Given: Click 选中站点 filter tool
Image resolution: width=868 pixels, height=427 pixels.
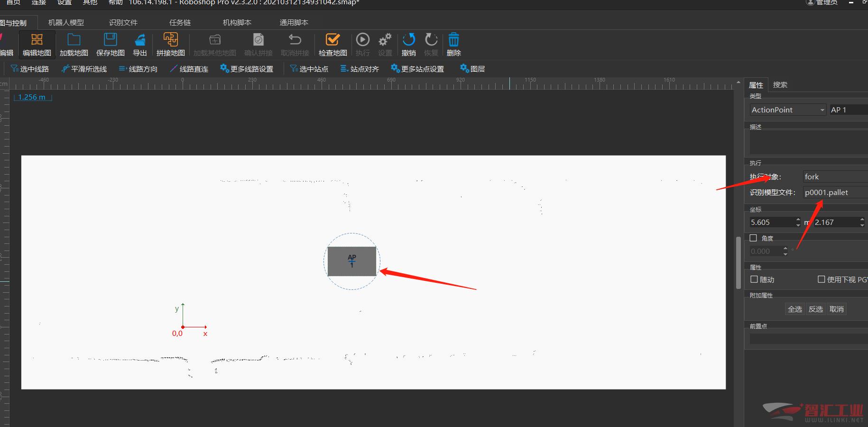Looking at the screenshot, I should [309, 69].
